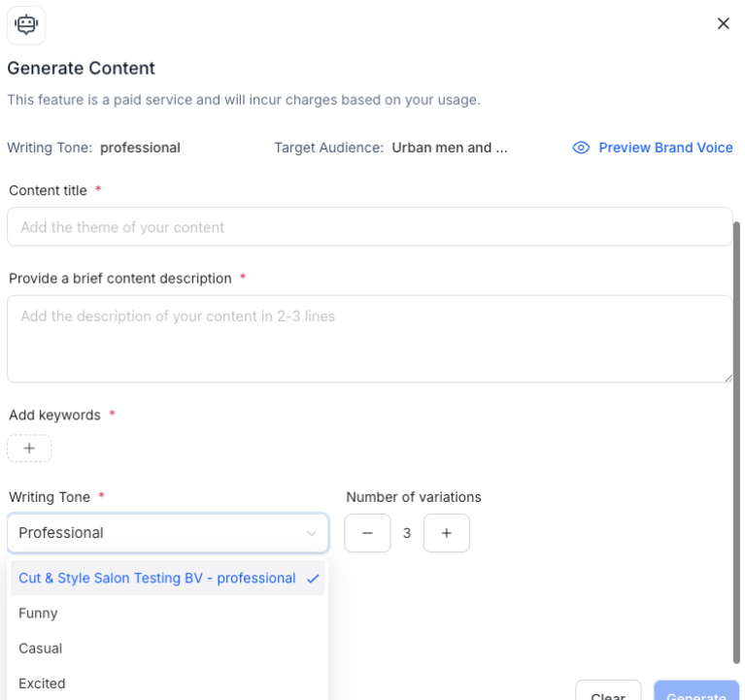Click the Generate button
The image size is (745, 700).
point(695,691)
